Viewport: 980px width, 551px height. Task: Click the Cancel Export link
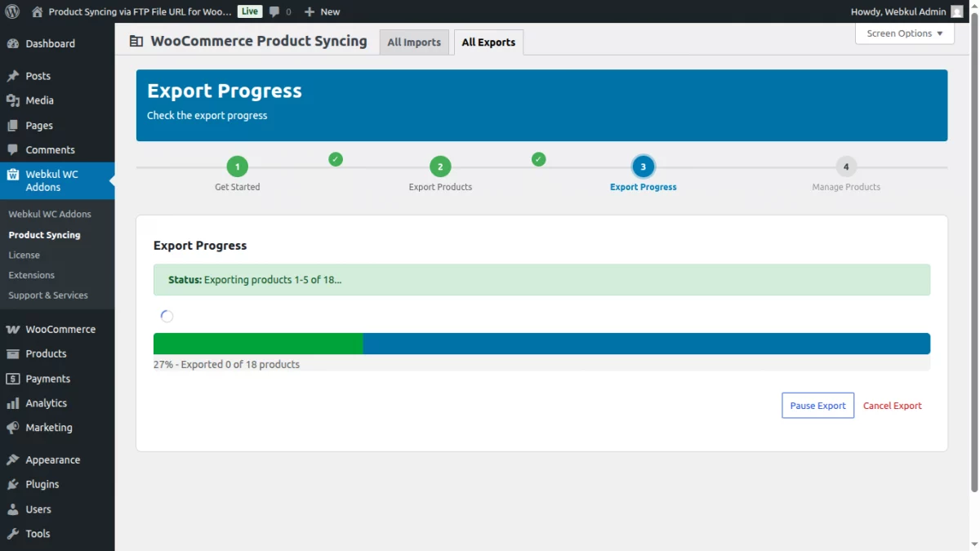click(x=892, y=405)
